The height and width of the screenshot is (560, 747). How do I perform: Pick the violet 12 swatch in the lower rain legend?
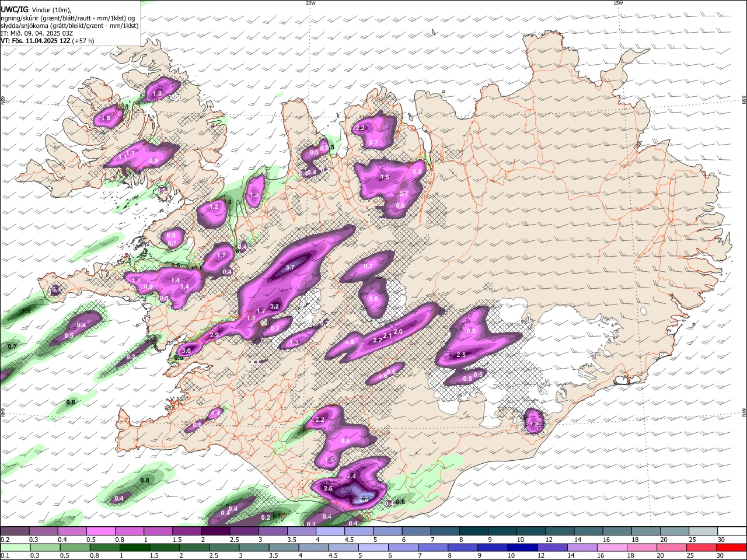coord(552,547)
